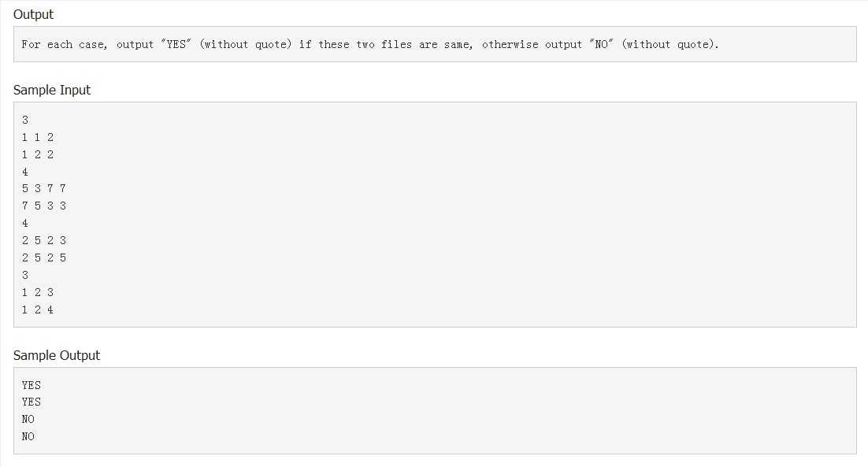
Task: Click the Sample Input heading
Action: coord(51,90)
